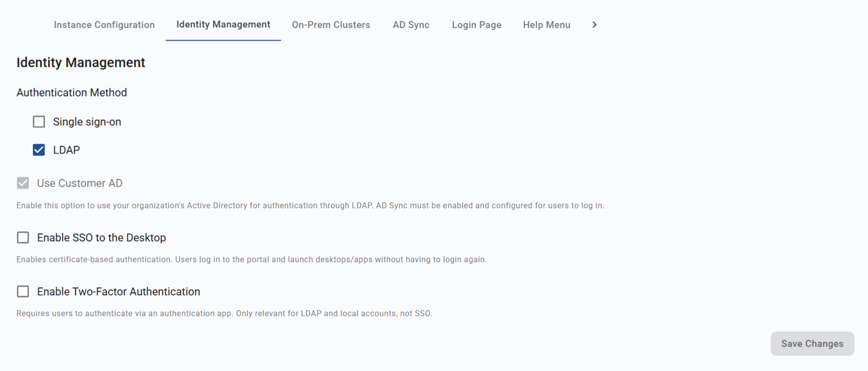Image resolution: width=868 pixels, height=371 pixels.
Task: Switch to the AD Sync tab
Action: coord(411,25)
